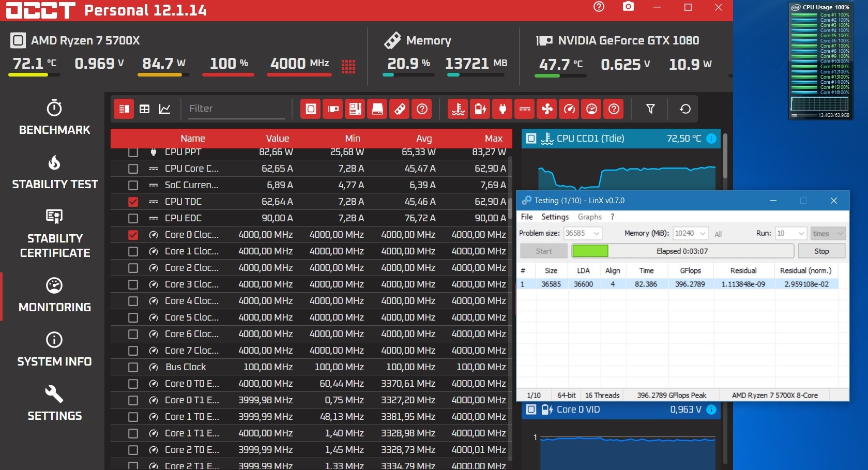Viewport: 868px width, 470px height.
Task: Toggle the memory stick hardware filter icon
Action: [x=400, y=109]
